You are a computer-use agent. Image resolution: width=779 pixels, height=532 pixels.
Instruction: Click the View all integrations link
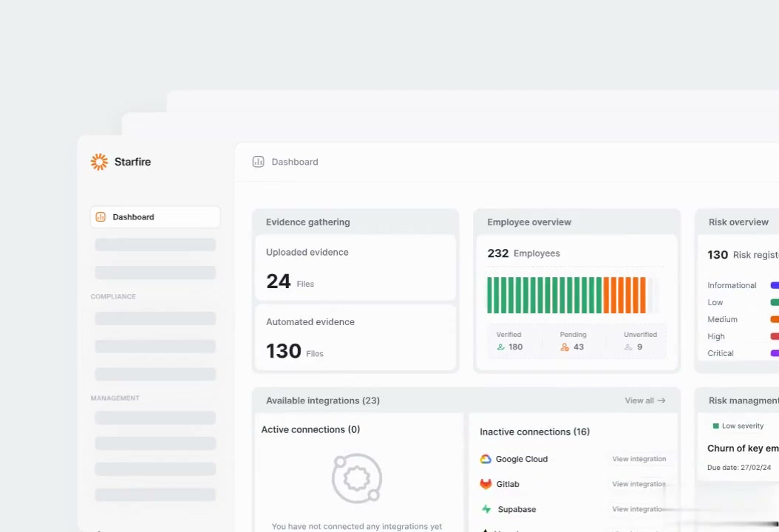(x=645, y=400)
